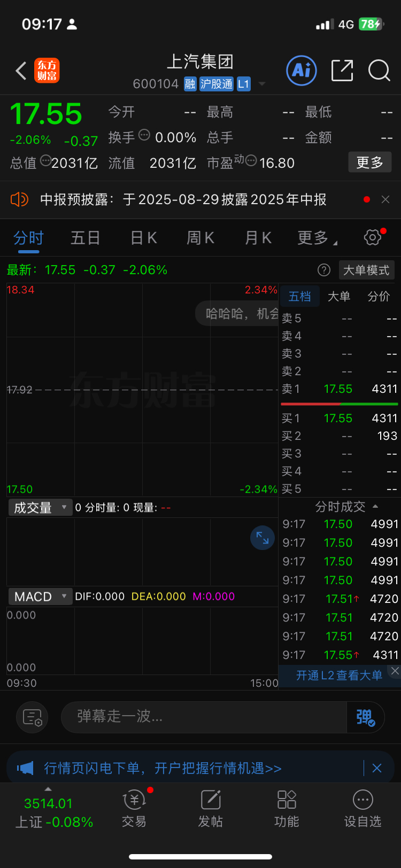The image size is (401, 868).
Task: Close the 开通L2查看大单 prompt
Action: coord(395,671)
